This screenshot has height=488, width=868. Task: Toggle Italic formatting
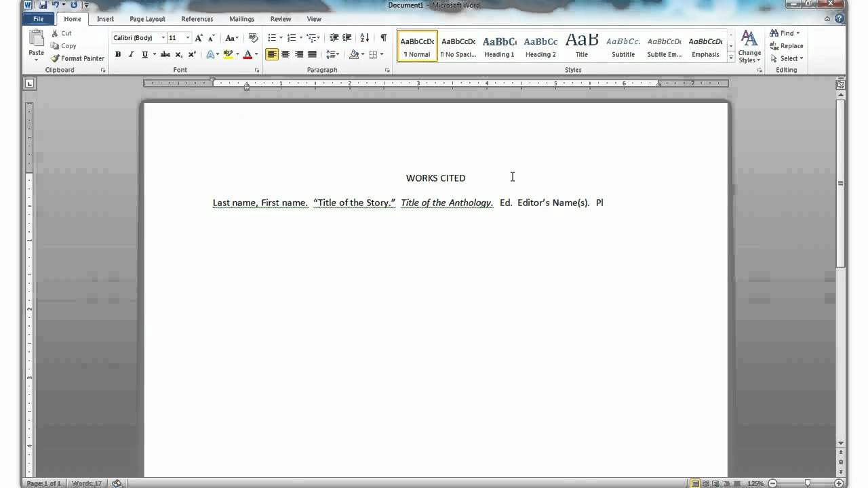point(131,54)
